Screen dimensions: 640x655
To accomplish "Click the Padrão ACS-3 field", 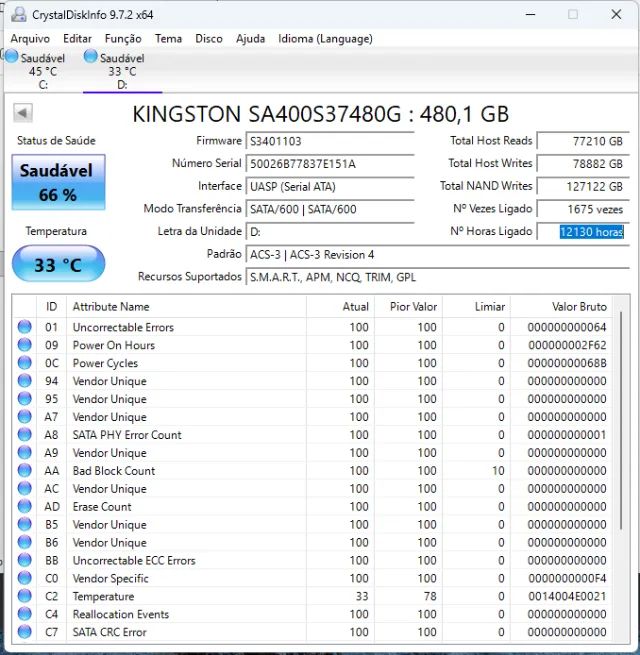I will pyautogui.click(x=437, y=254).
